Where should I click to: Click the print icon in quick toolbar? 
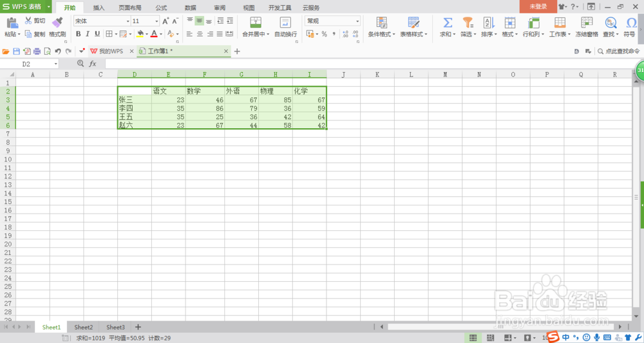pyautogui.click(x=37, y=51)
